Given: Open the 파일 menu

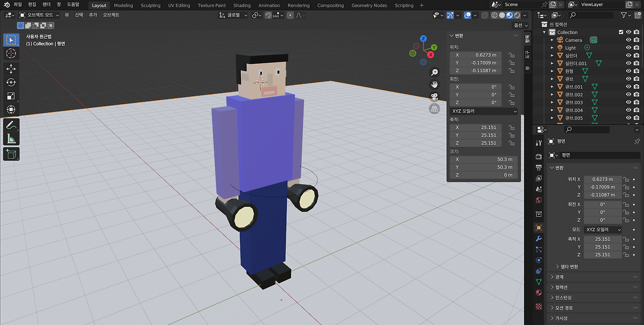Looking at the screenshot, I should (18, 5).
